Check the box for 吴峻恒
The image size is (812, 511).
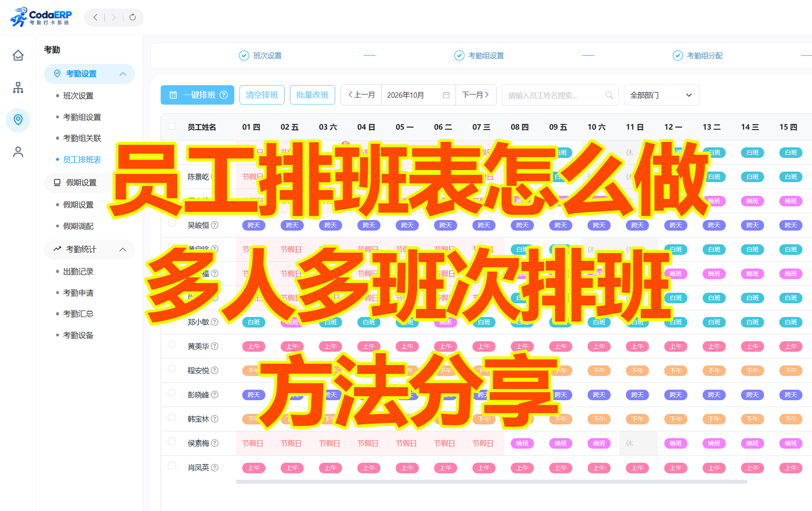pos(172,223)
